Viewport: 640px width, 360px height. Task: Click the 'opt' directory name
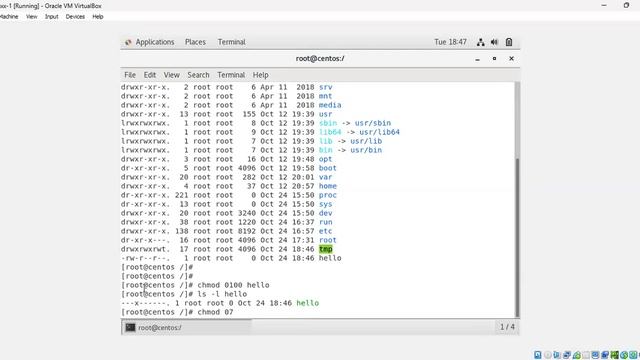point(325,159)
